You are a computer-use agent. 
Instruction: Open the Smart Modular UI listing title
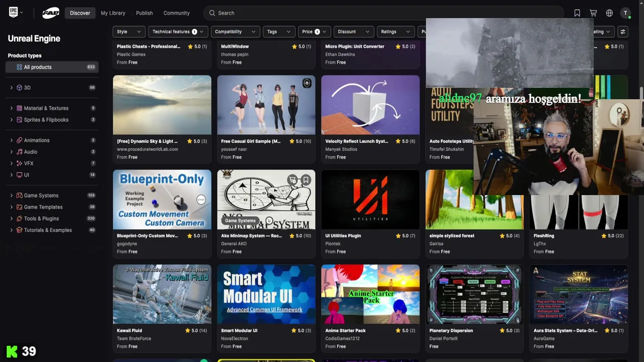tap(239, 330)
